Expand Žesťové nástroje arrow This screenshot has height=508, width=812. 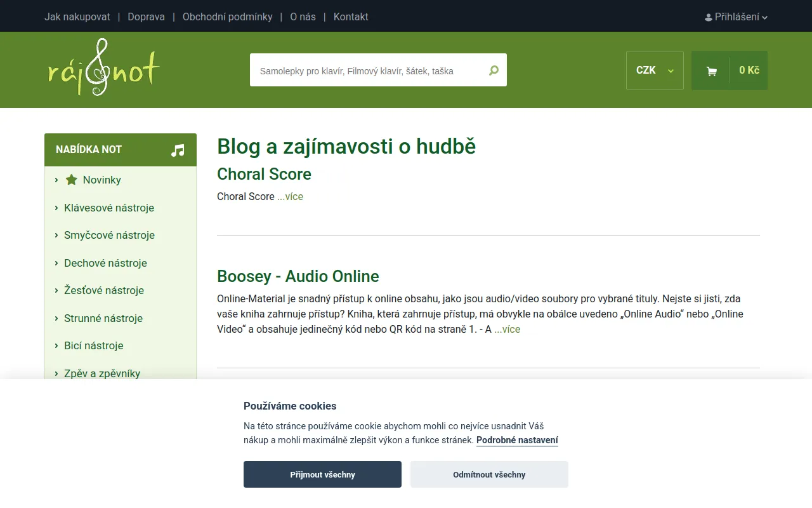pyautogui.click(x=56, y=290)
